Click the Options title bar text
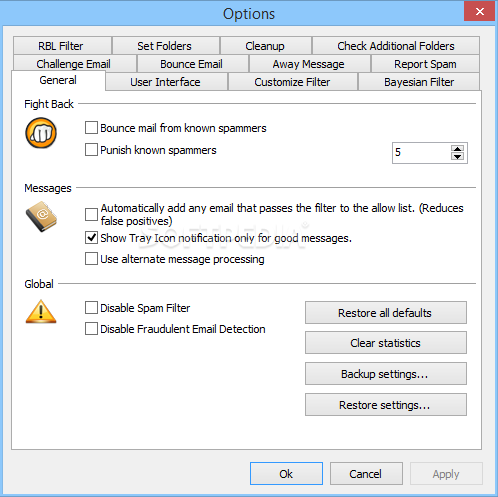The width and height of the screenshot is (498, 497). tap(249, 14)
